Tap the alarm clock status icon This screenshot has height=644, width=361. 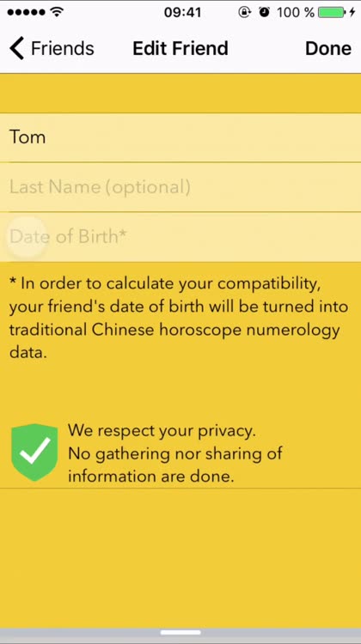pos(265,12)
